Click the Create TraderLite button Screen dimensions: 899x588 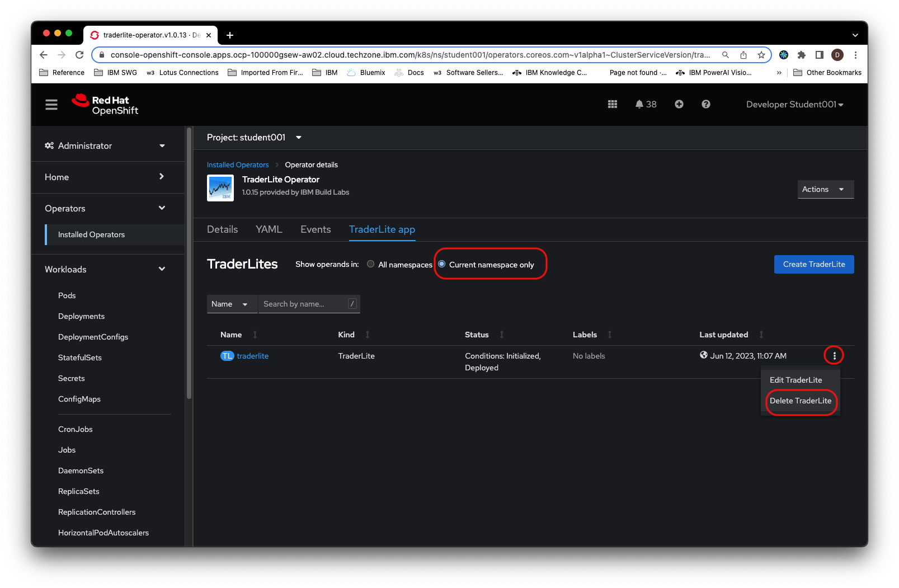click(x=814, y=264)
